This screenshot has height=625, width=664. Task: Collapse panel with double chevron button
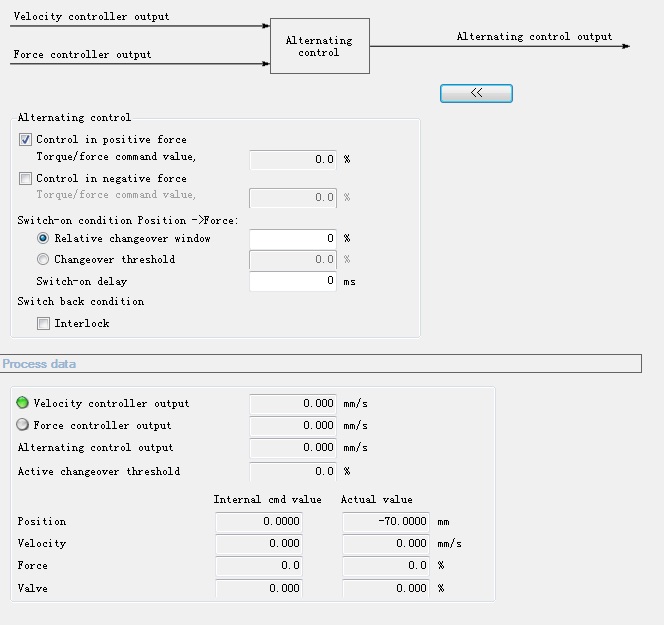point(476,93)
